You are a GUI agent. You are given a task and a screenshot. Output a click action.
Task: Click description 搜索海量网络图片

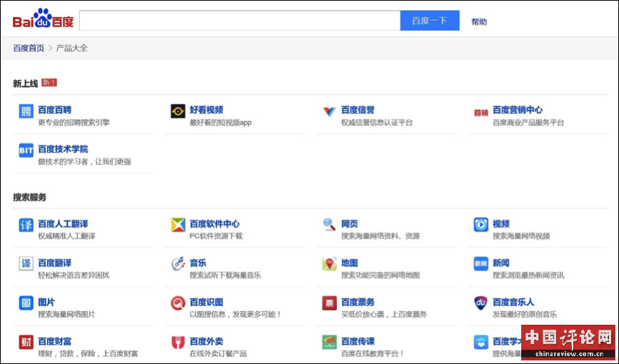click(66, 314)
